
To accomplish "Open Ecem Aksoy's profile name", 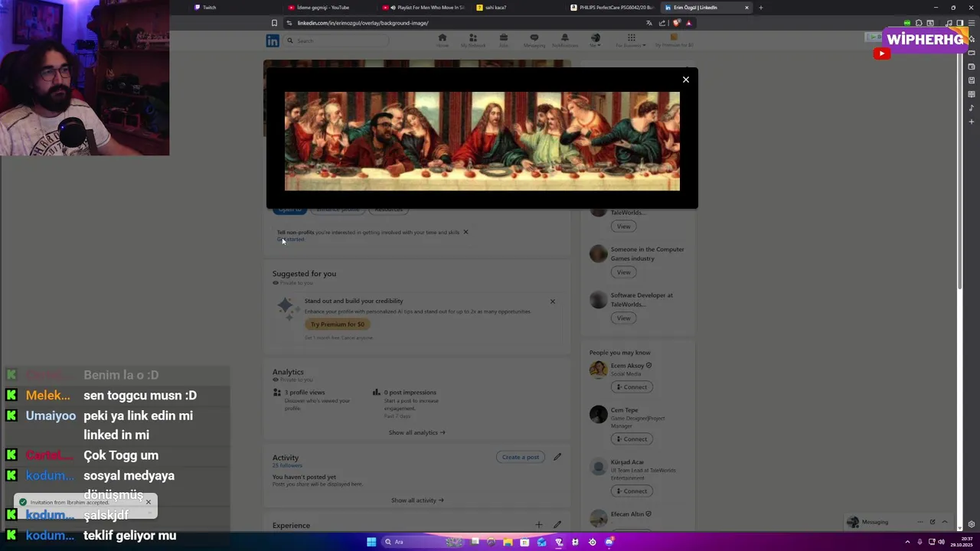I will point(627,366).
